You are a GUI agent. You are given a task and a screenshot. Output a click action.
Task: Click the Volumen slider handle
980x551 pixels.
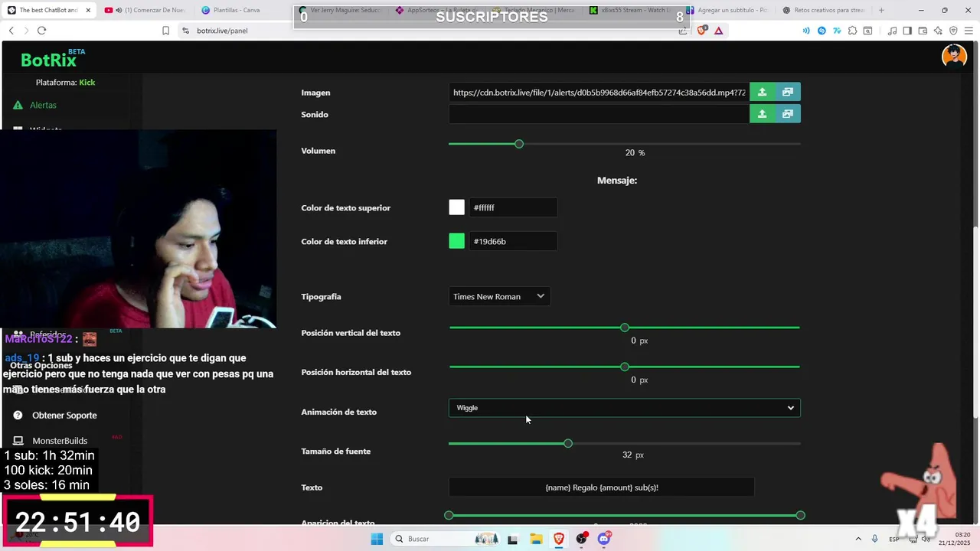click(x=519, y=144)
